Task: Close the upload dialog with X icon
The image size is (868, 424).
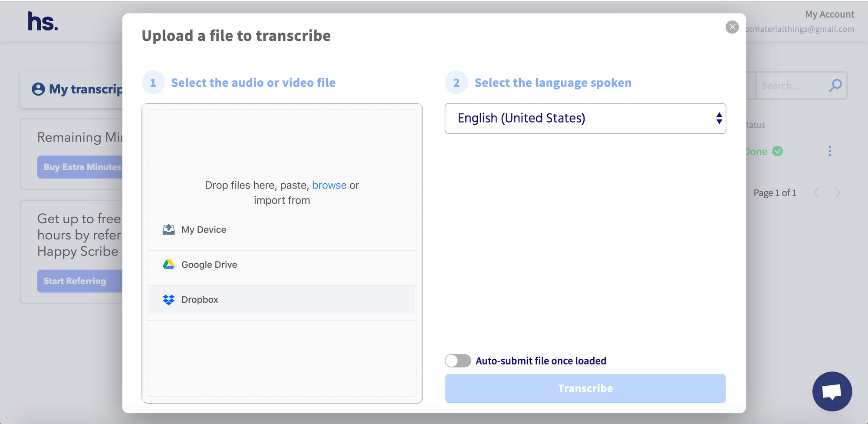Action: (732, 27)
